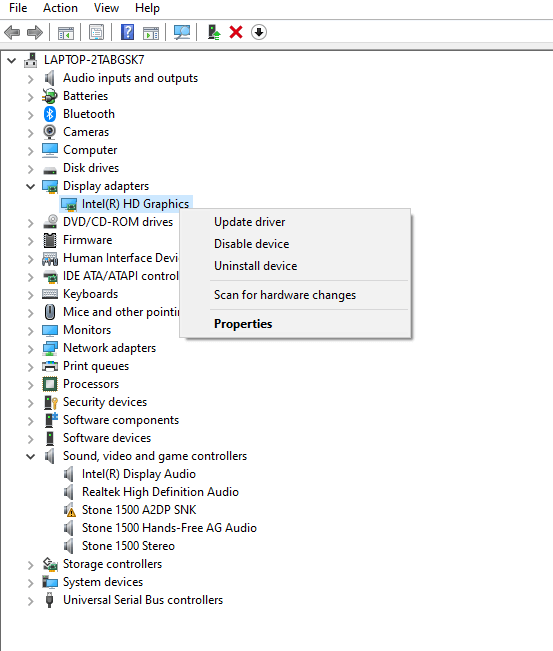
Task: Expand the Computer category chevron
Action: pos(30,150)
